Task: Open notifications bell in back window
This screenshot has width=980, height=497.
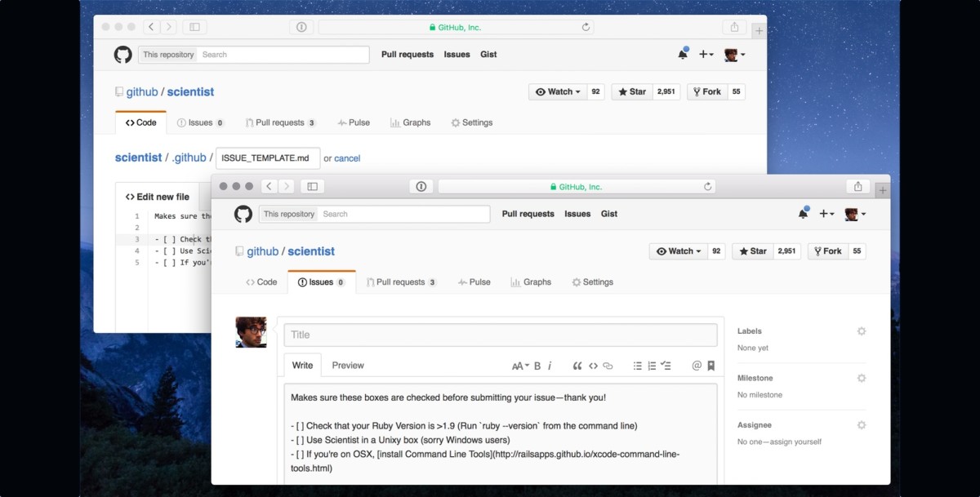Action: pyautogui.click(x=683, y=55)
